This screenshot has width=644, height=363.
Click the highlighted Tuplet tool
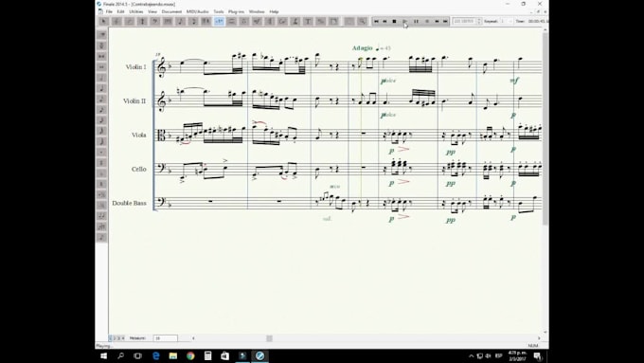tap(219, 21)
